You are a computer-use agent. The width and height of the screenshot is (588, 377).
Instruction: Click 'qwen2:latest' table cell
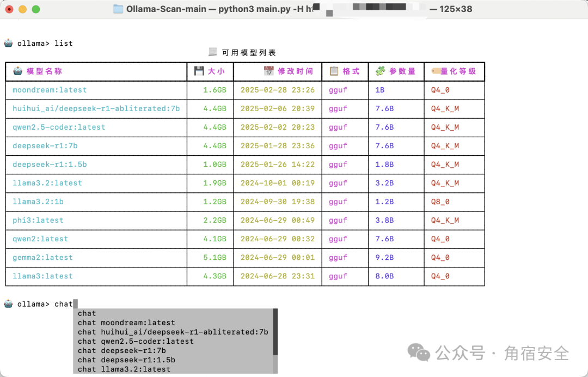pyautogui.click(x=40, y=239)
